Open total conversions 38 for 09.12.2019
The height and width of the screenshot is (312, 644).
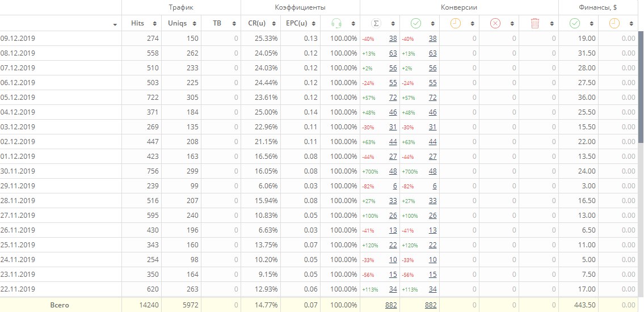[393, 39]
